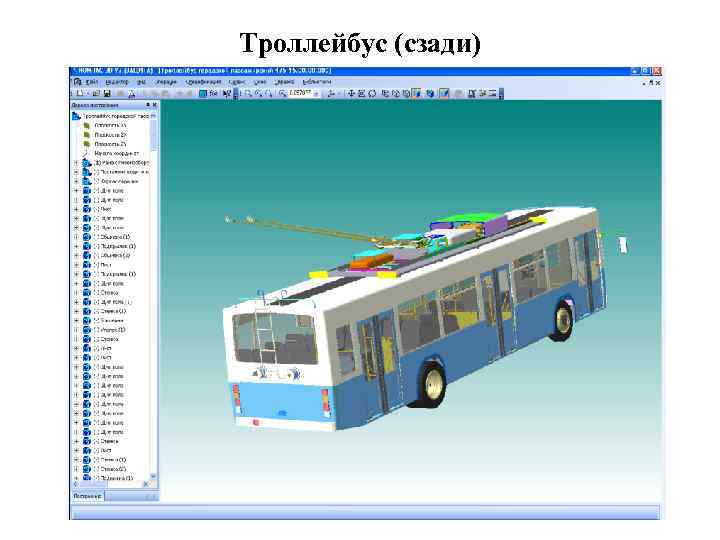The image size is (720, 540).
Task: Click the pan view cross-arrows icon
Action: [x=351, y=94]
